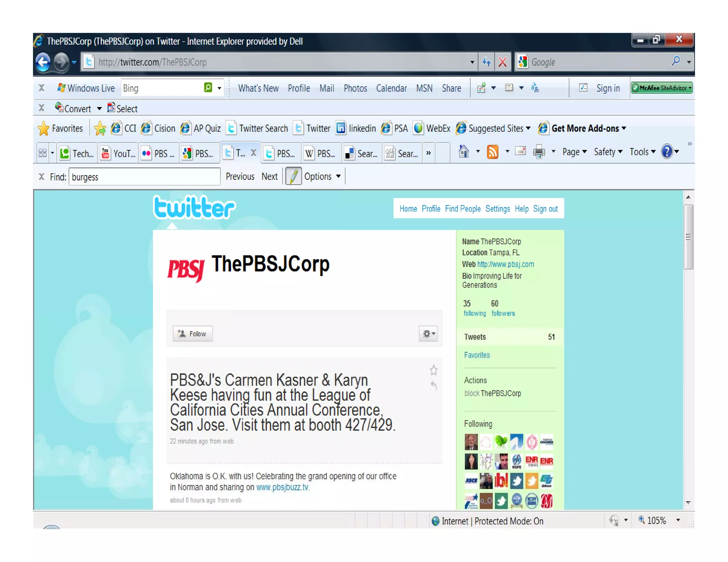The image size is (728, 562).
Task: Switch to the YouTube browser tab
Action: click(119, 153)
